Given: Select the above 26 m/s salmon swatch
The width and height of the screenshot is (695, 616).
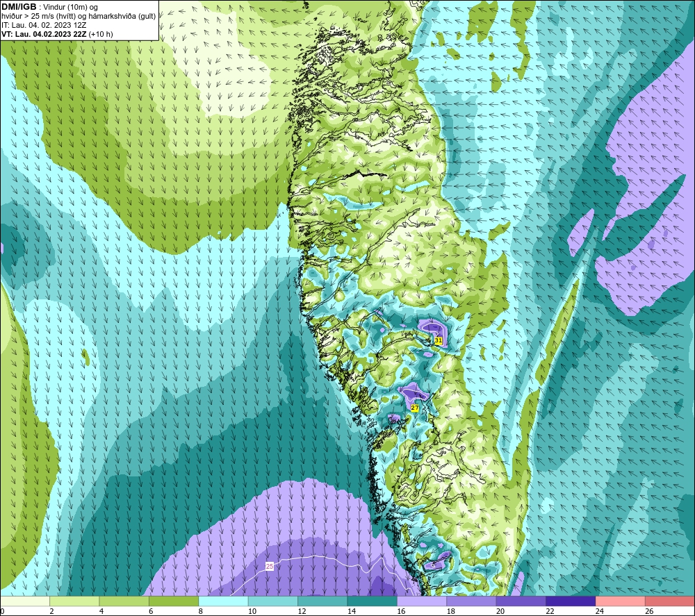Looking at the screenshot, I should 670,601.
